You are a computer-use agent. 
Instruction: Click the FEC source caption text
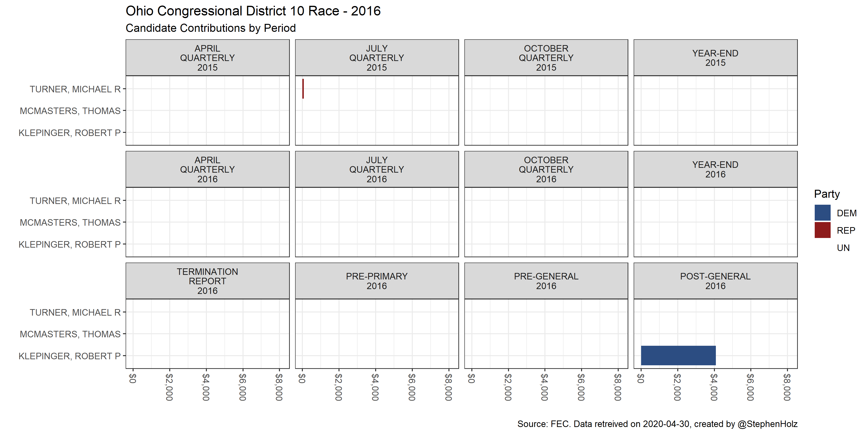(657, 424)
